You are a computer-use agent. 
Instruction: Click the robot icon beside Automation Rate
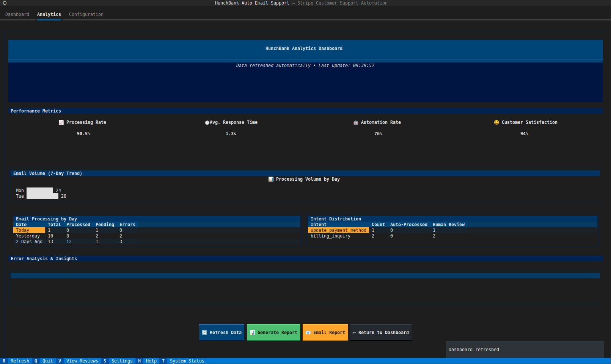[356, 122]
